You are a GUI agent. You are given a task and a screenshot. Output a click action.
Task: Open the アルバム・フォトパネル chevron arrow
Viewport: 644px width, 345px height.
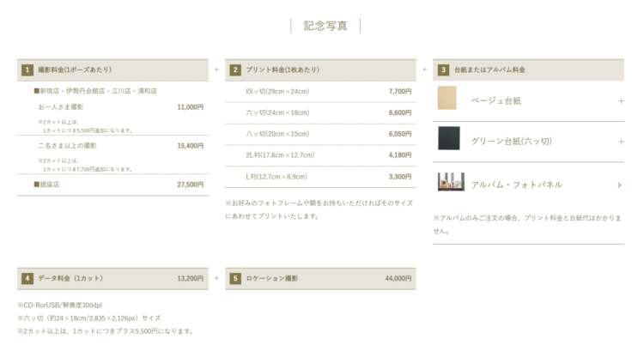[619, 185]
